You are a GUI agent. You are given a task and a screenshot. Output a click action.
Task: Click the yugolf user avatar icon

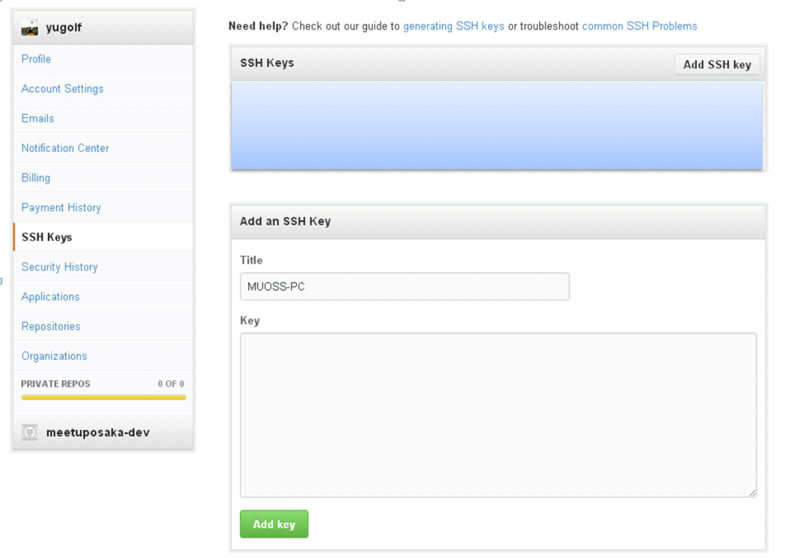(x=30, y=28)
